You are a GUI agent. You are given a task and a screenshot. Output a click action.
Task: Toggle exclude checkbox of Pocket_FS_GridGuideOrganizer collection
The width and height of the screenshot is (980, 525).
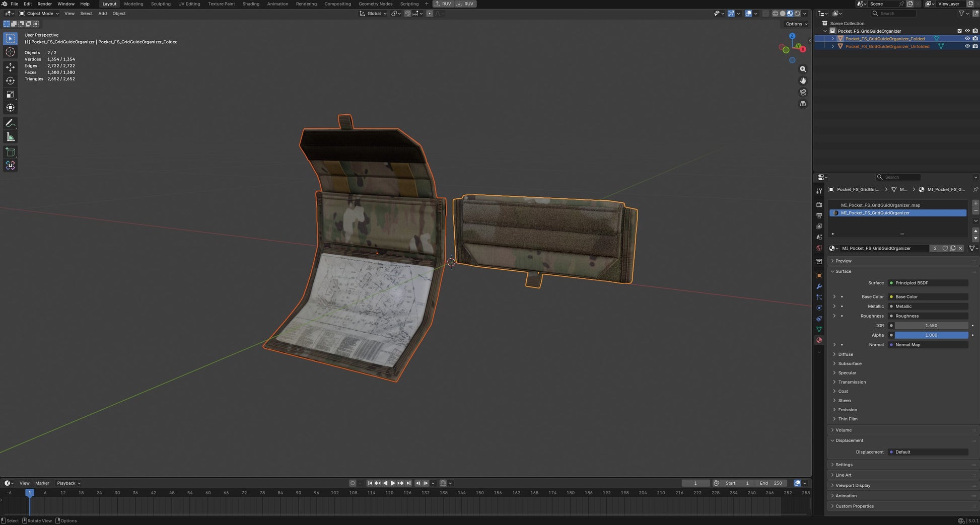coord(959,31)
